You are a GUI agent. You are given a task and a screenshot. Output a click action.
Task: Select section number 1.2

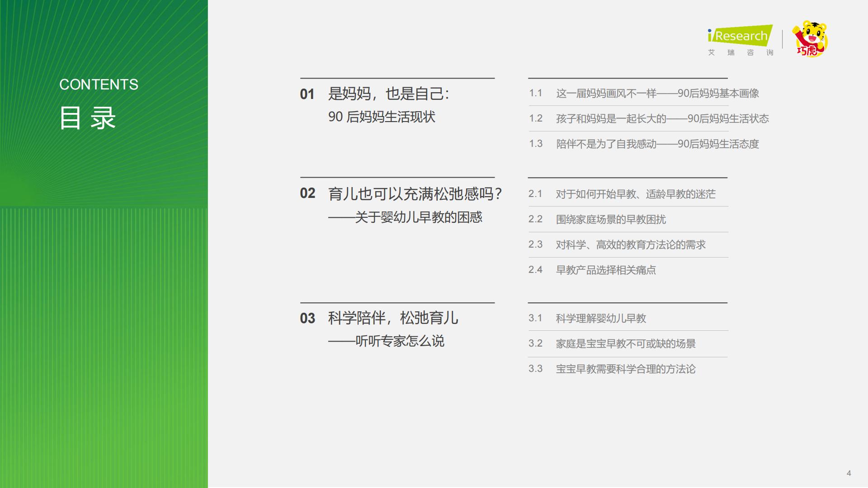point(536,118)
